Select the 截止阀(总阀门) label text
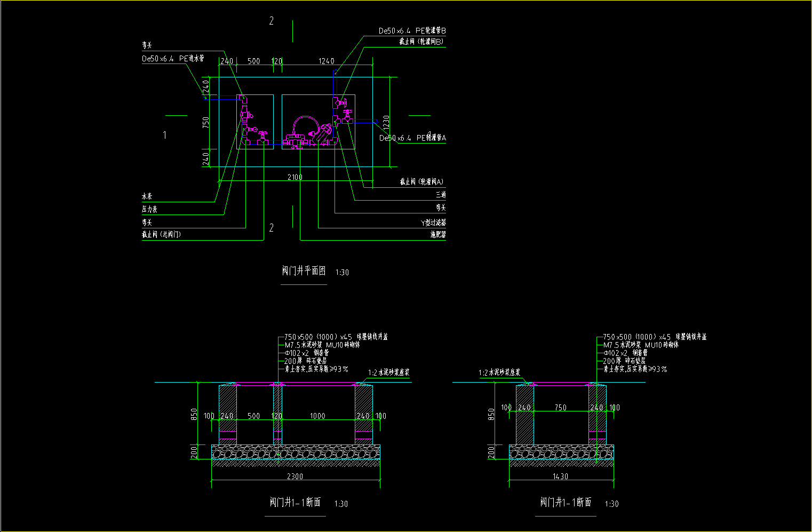 tap(161, 234)
